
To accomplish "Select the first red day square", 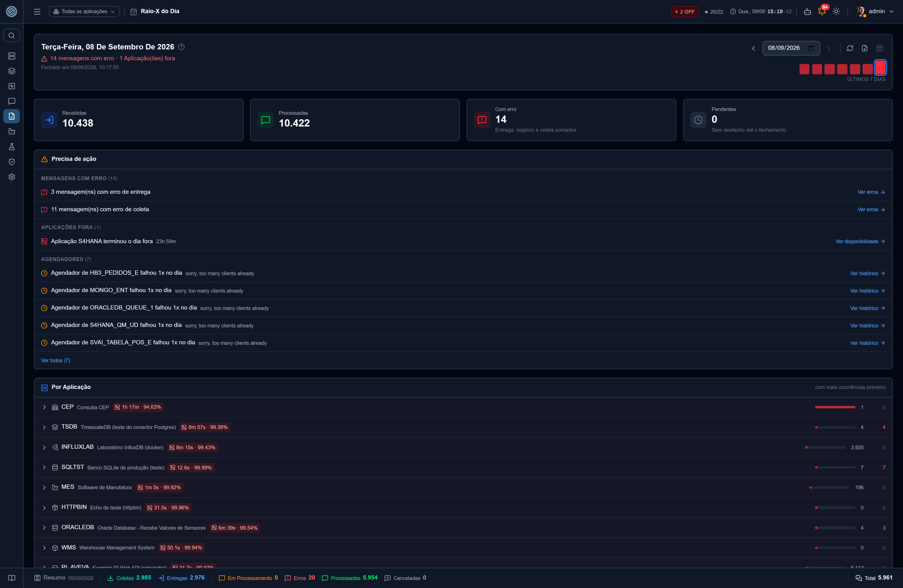I will pyautogui.click(x=804, y=69).
